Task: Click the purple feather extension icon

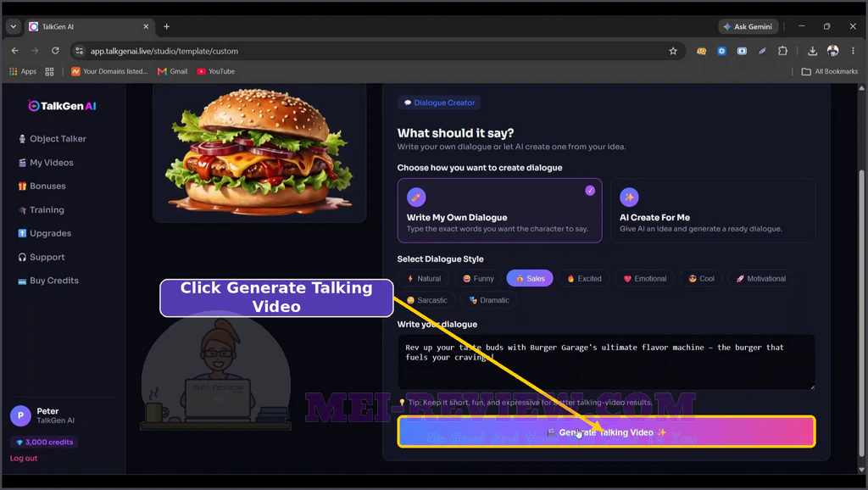Action: (x=762, y=51)
